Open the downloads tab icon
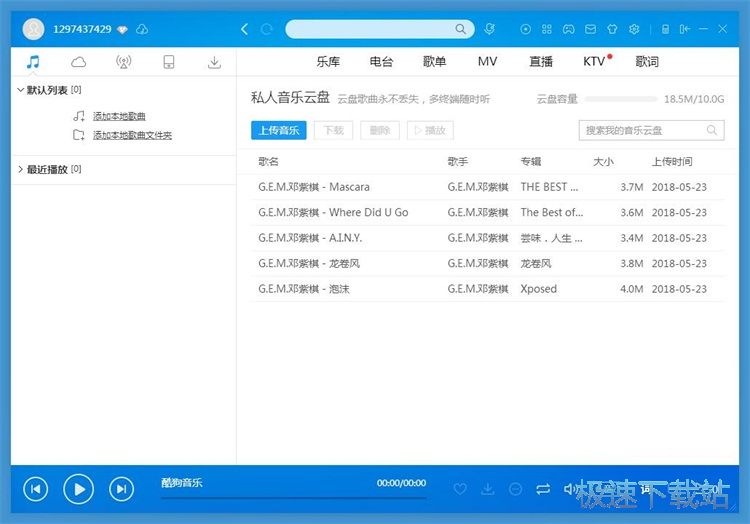The height and width of the screenshot is (524, 750). (214, 62)
